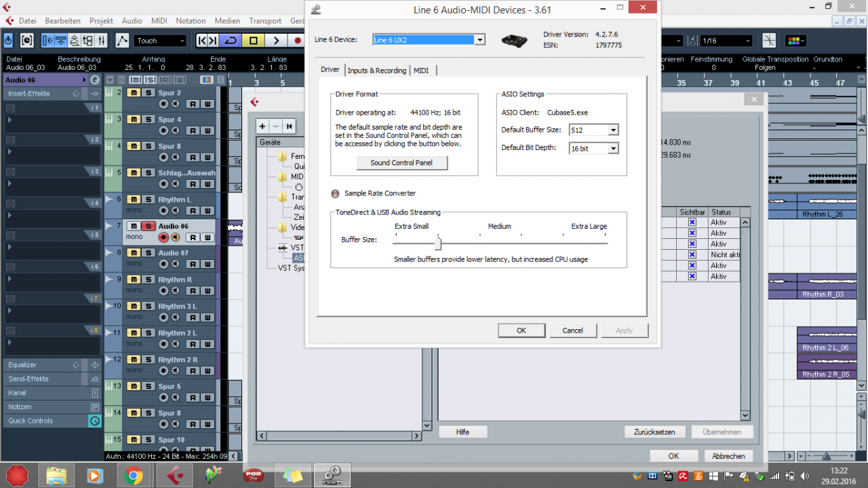Click the constrain delay compensation icon
868x488 pixels.
[x=26, y=41]
